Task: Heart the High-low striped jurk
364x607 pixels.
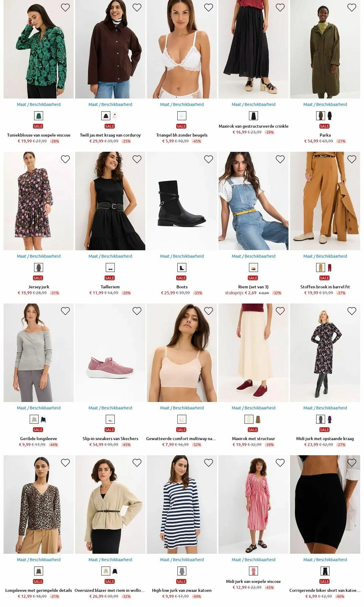Action: 208,463
